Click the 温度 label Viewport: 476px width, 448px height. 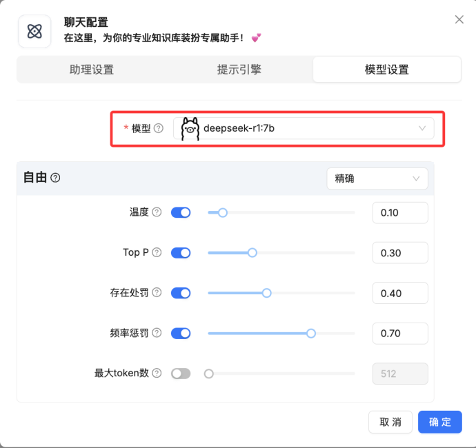139,212
